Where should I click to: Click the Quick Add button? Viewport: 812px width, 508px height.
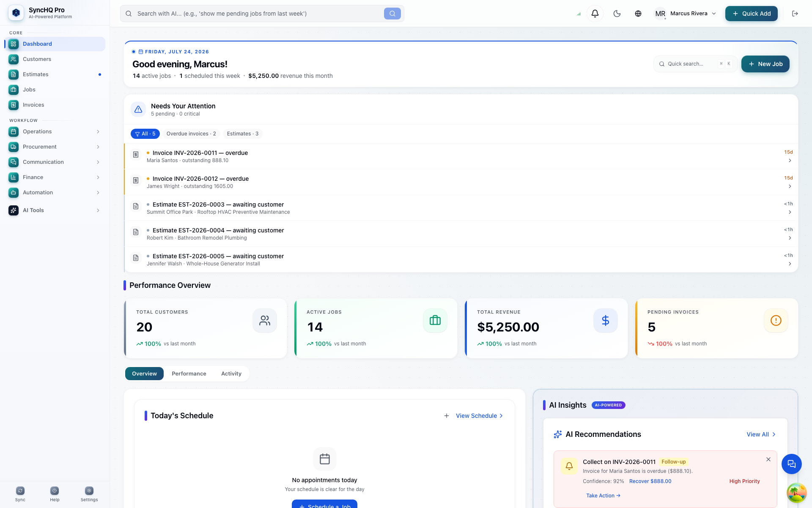point(751,14)
